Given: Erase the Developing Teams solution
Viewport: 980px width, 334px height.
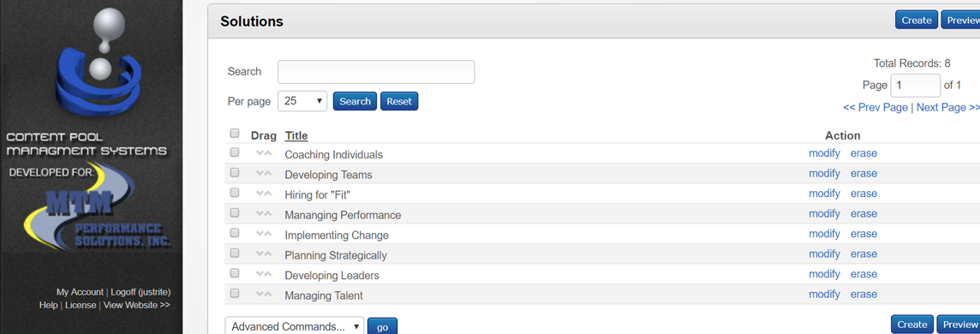Looking at the screenshot, I should [x=863, y=174].
